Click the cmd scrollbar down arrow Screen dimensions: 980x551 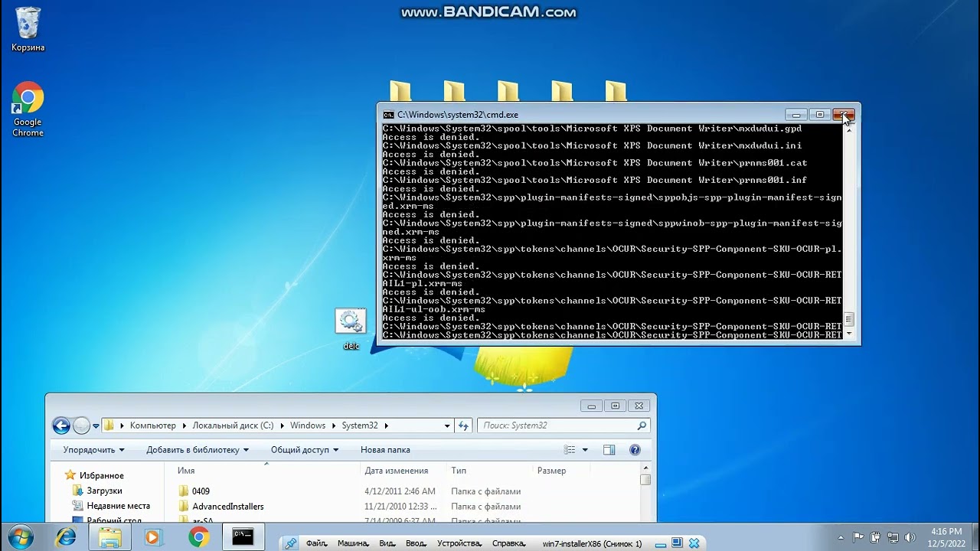848,334
